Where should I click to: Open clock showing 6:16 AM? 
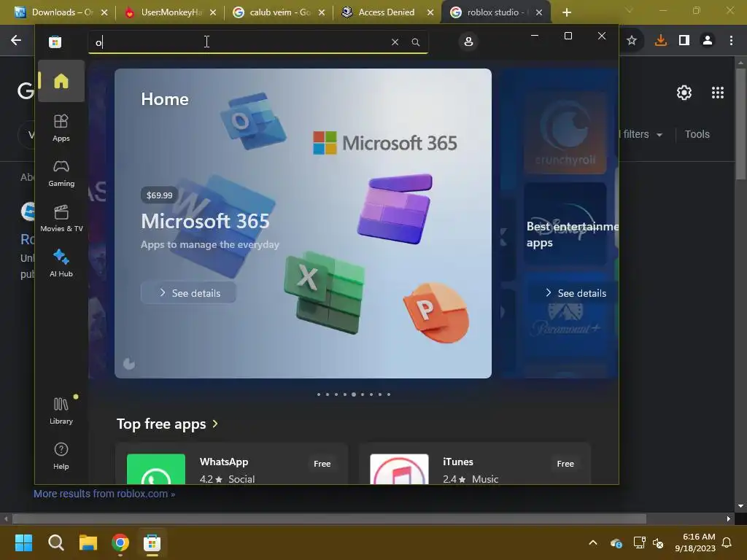click(695, 542)
